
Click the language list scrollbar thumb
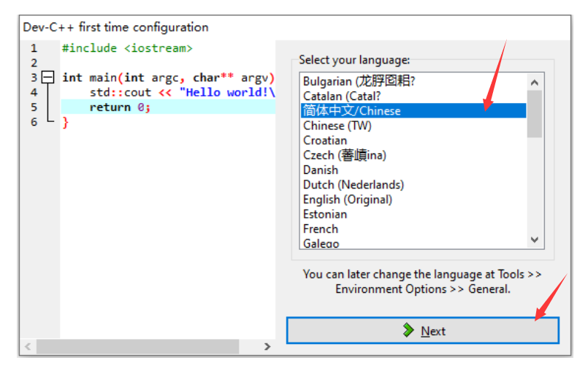click(x=535, y=113)
